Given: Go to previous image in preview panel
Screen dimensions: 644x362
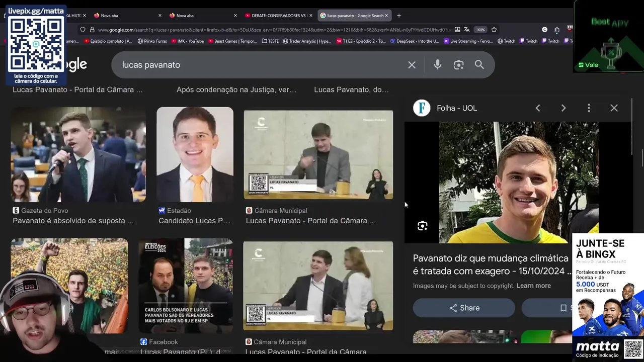Looking at the screenshot, I should (538, 108).
